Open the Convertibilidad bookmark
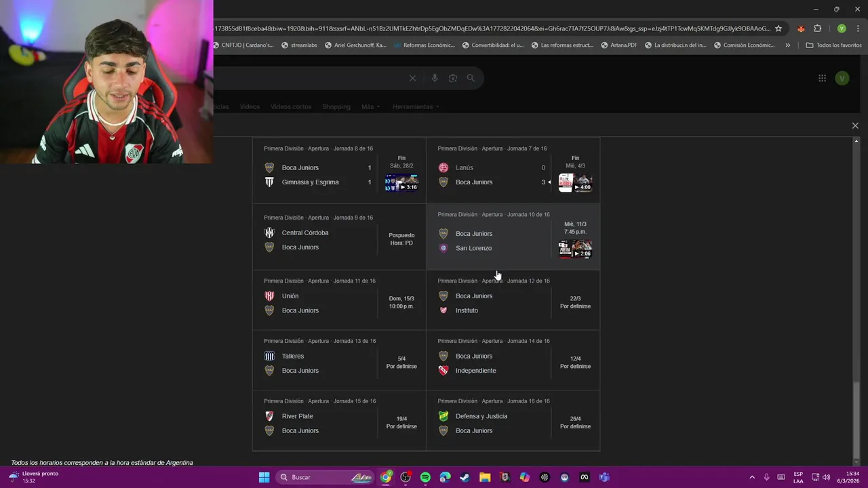Screen dimensions: 868x488 click(493, 45)
